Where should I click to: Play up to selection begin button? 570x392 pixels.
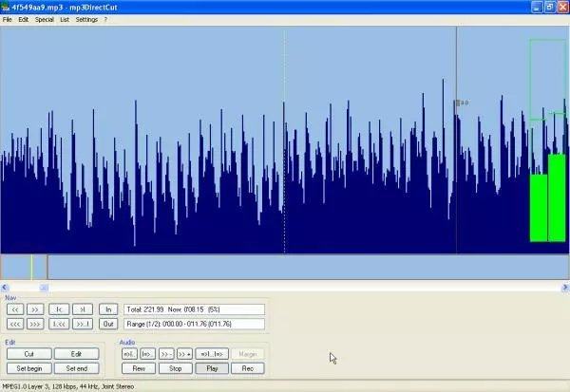129,354
